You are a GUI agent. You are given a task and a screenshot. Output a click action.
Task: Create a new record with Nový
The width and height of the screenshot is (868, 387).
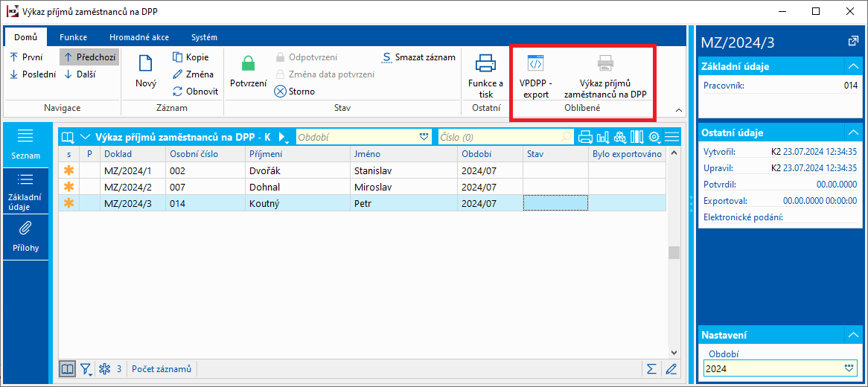tap(146, 72)
